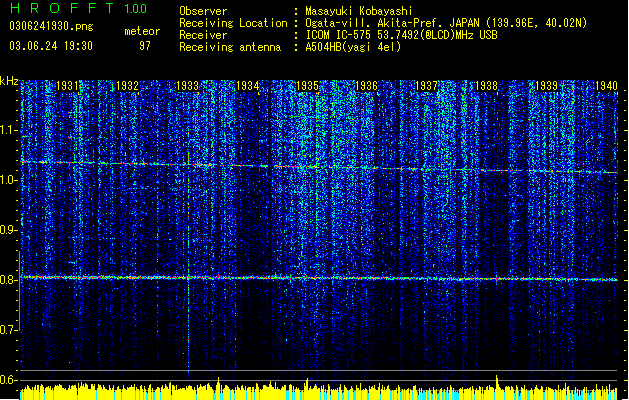Click the 0.8 frequency axis label
The width and height of the screenshot is (629, 400).
pyautogui.click(x=8, y=280)
